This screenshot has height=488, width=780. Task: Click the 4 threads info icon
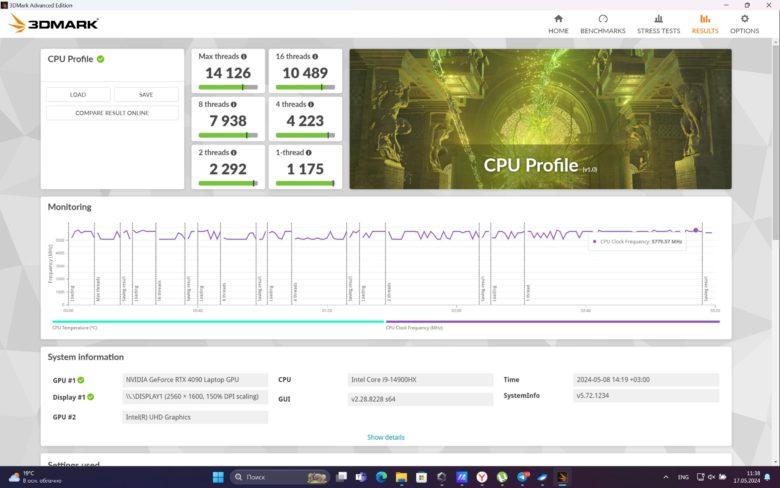pyautogui.click(x=310, y=104)
